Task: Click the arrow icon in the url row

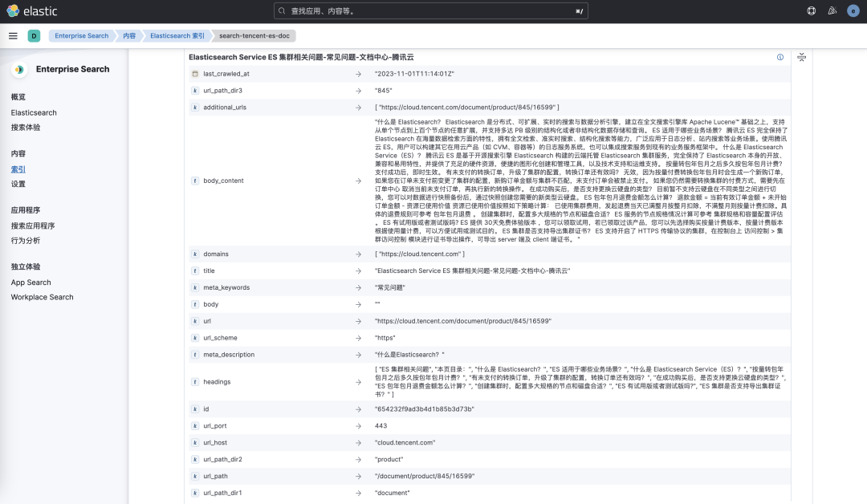Action: tap(358, 321)
